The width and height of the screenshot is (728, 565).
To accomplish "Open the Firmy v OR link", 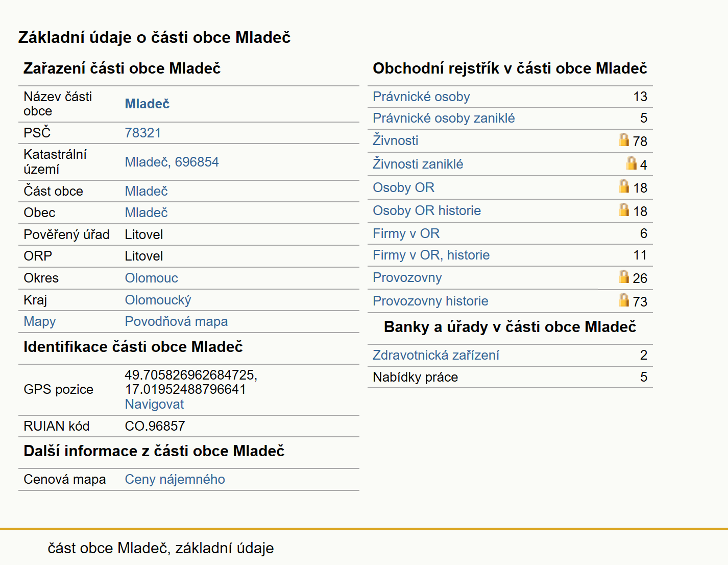I will pos(406,233).
